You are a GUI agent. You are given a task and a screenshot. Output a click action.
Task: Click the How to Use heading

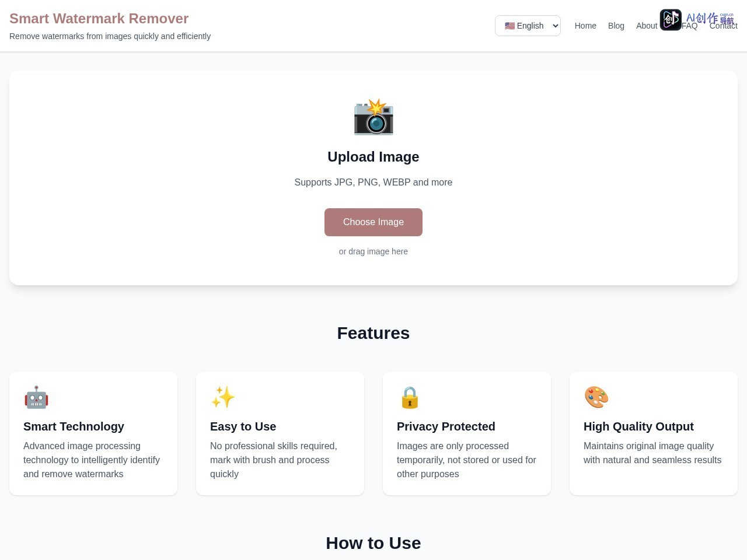[373, 543]
